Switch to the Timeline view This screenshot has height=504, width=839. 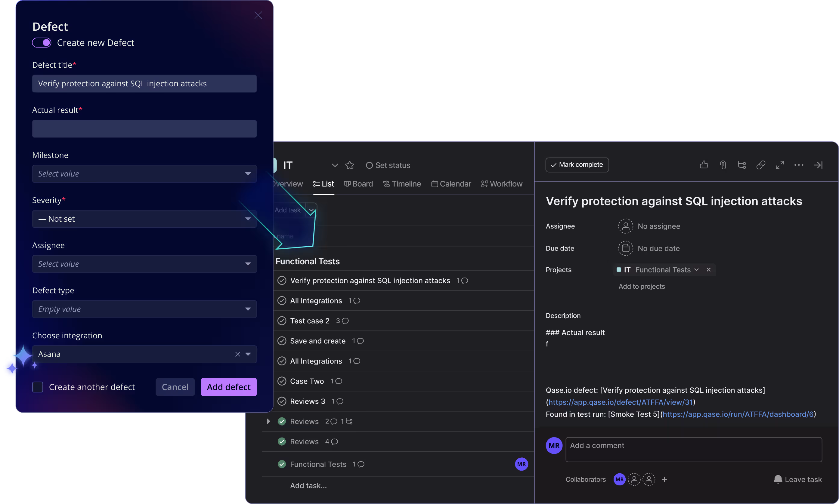pos(402,184)
